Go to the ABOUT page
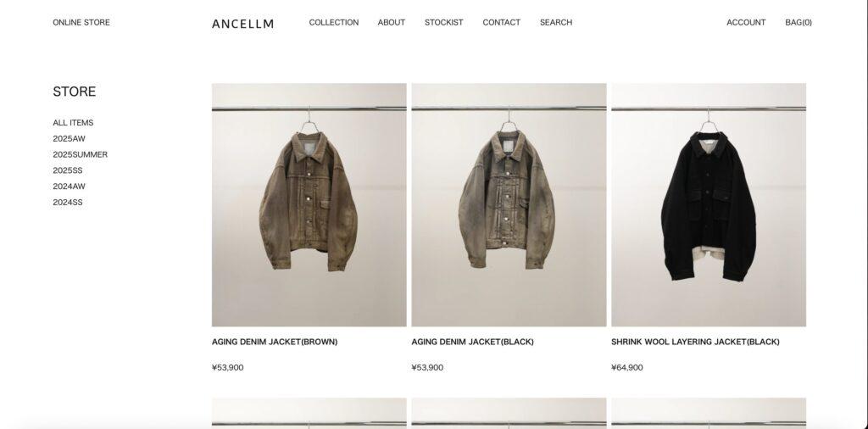Viewport: 868px width, 429px height. [392, 23]
